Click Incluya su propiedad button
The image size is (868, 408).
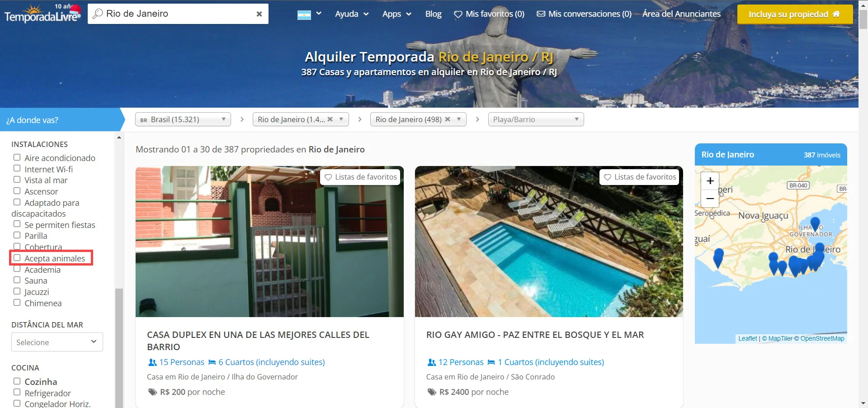[795, 14]
